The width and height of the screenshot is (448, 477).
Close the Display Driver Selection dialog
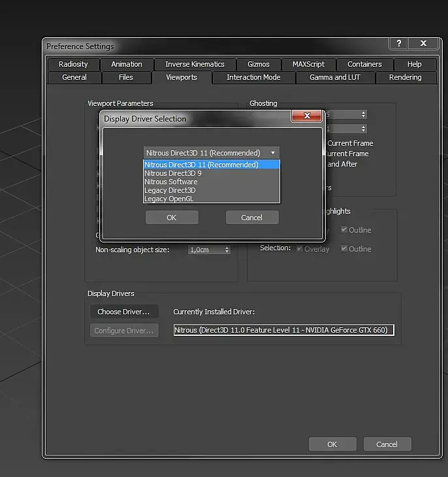306,116
